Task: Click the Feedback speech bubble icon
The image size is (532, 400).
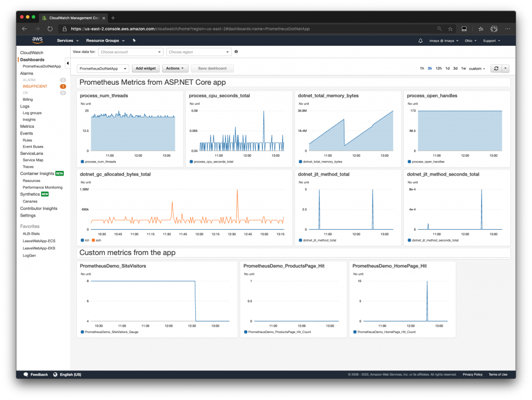Action: [x=26, y=375]
